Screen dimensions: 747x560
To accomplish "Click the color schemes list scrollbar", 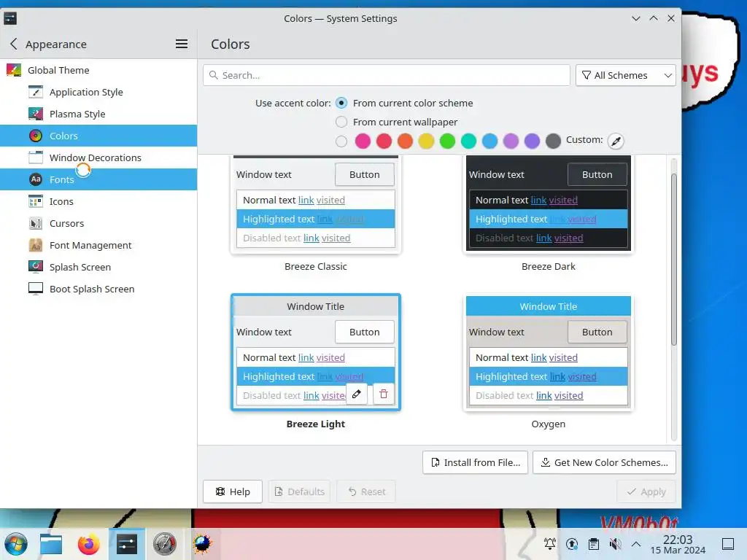I will pyautogui.click(x=673, y=260).
